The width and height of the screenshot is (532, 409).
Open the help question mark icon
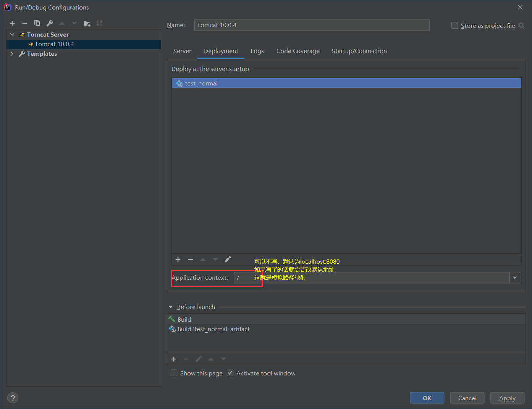[13, 398]
